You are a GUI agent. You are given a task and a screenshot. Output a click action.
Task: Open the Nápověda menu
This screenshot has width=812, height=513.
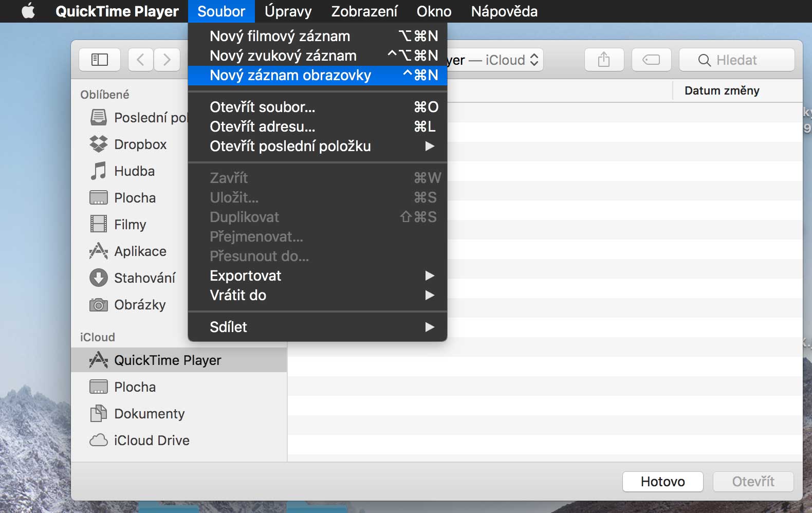coord(504,11)
